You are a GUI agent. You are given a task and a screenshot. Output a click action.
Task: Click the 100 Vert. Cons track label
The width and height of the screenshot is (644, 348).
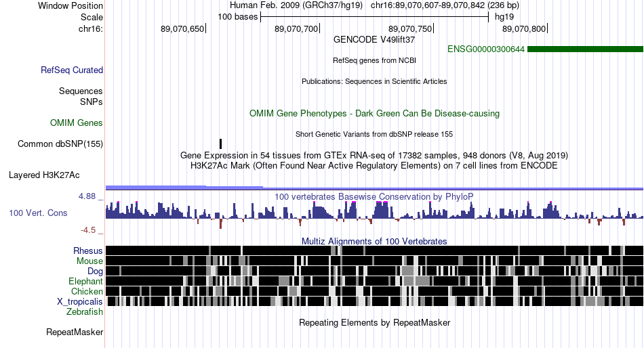38,213
